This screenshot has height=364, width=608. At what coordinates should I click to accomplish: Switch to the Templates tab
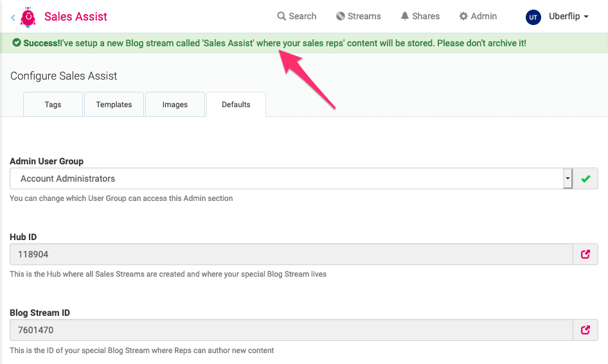point(114,105)
